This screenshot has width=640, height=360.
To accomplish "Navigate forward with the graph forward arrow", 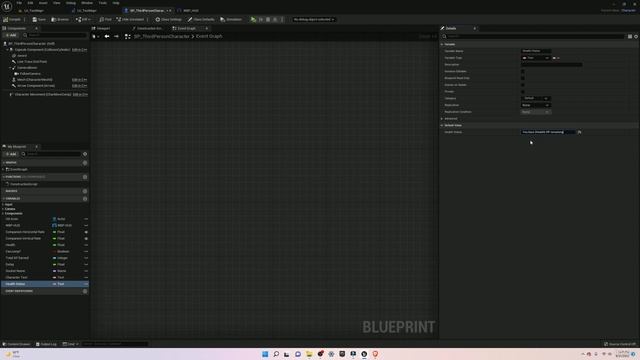I will pos(116,36).
